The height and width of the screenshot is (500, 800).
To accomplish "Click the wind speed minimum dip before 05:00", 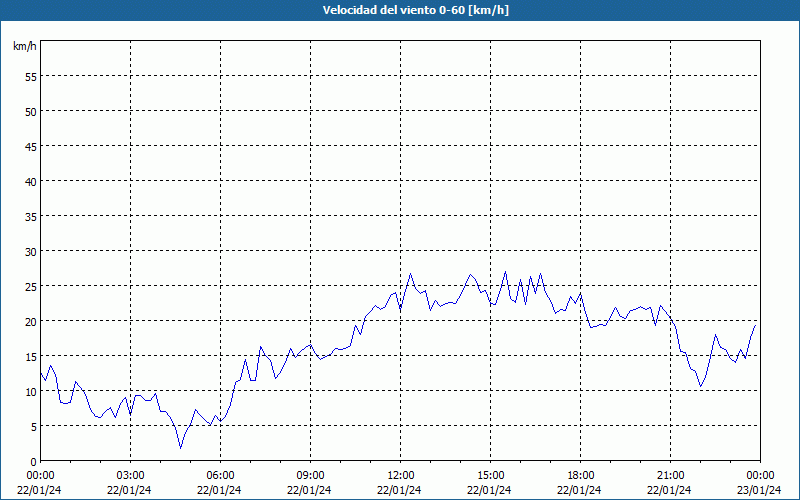I will coord(181,448).
